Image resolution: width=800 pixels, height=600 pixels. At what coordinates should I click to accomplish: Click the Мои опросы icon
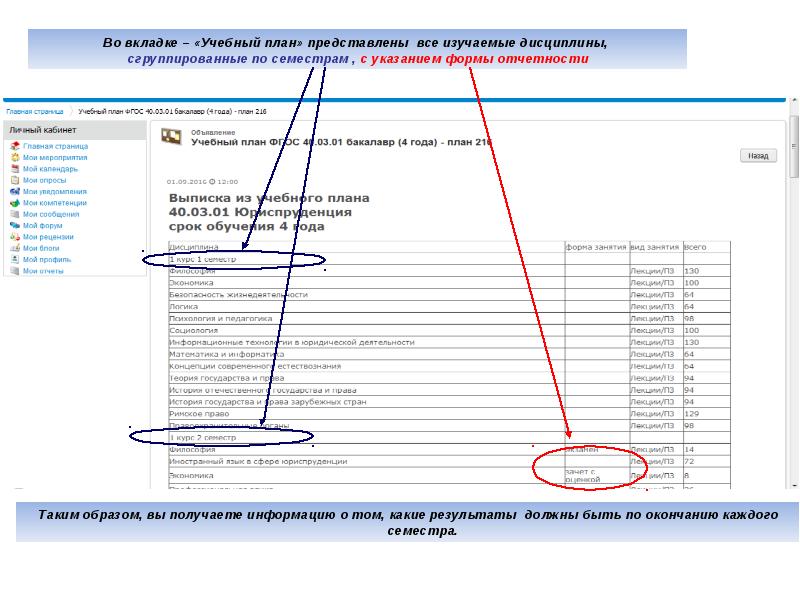click(x=14, y=180)
